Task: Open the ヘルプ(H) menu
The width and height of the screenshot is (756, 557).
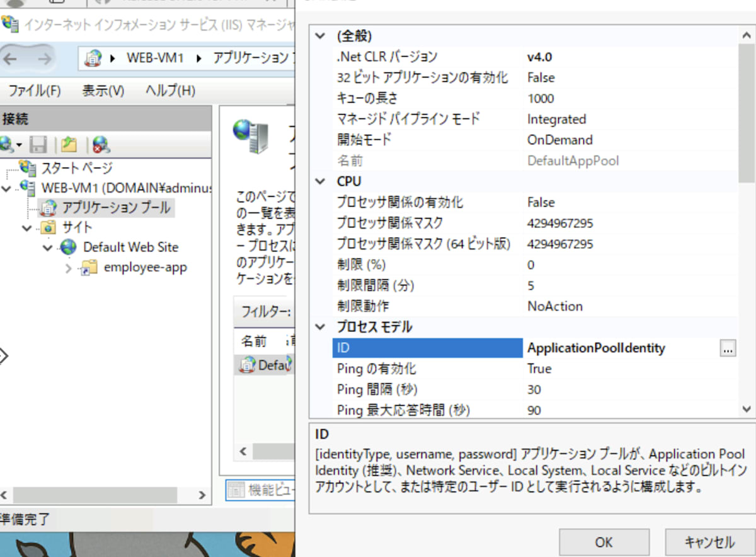Action: 170,91
